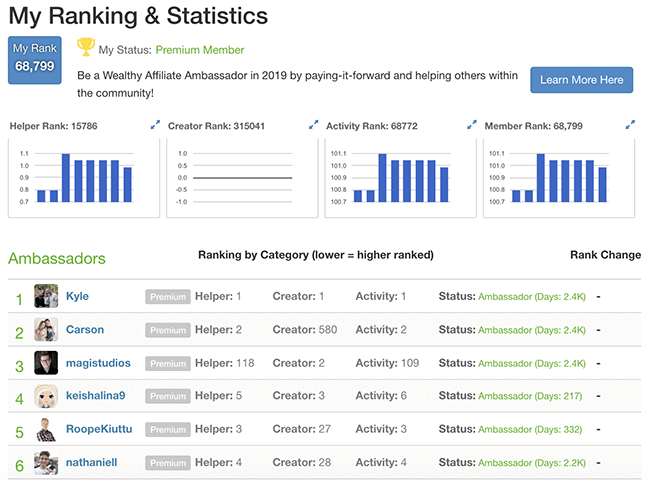Click the Learn More Here button

pos(582,80)
